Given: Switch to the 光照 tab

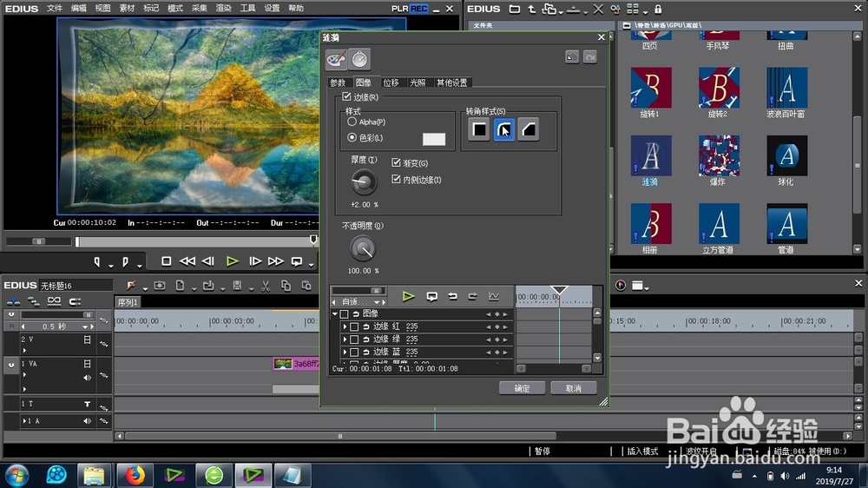Looking at the screenshot, I should (418, 82).
